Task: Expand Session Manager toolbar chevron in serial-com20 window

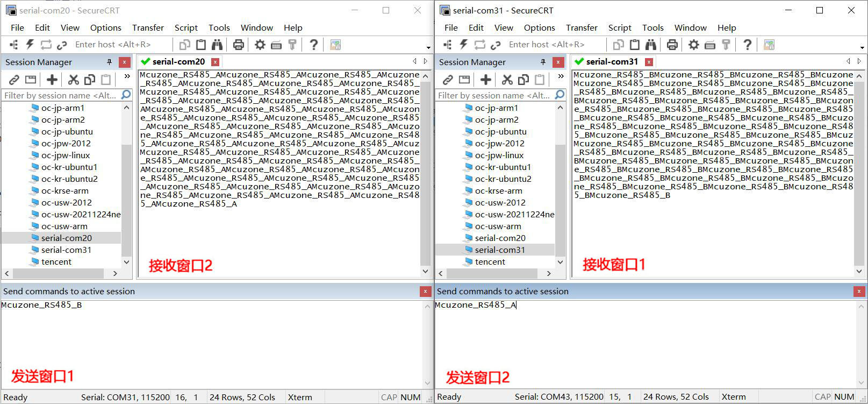Action: pyautogui.click(x=127, y=76)
